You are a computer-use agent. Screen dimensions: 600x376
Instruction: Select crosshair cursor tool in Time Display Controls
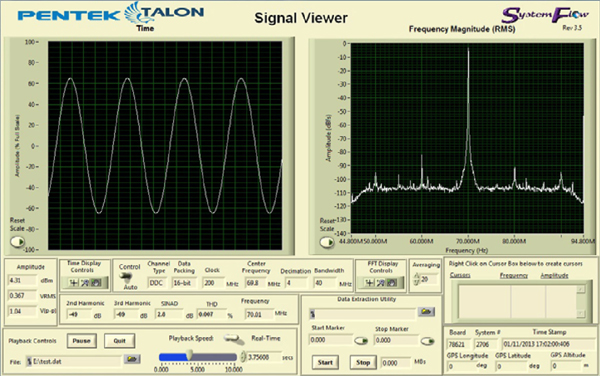[73, 283]
